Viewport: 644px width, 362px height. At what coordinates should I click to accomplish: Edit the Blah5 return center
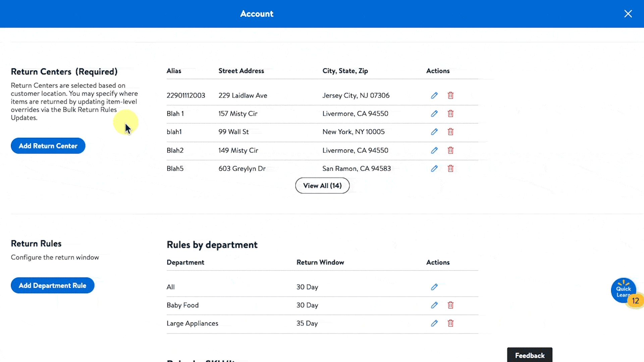[x=434, y=169]
